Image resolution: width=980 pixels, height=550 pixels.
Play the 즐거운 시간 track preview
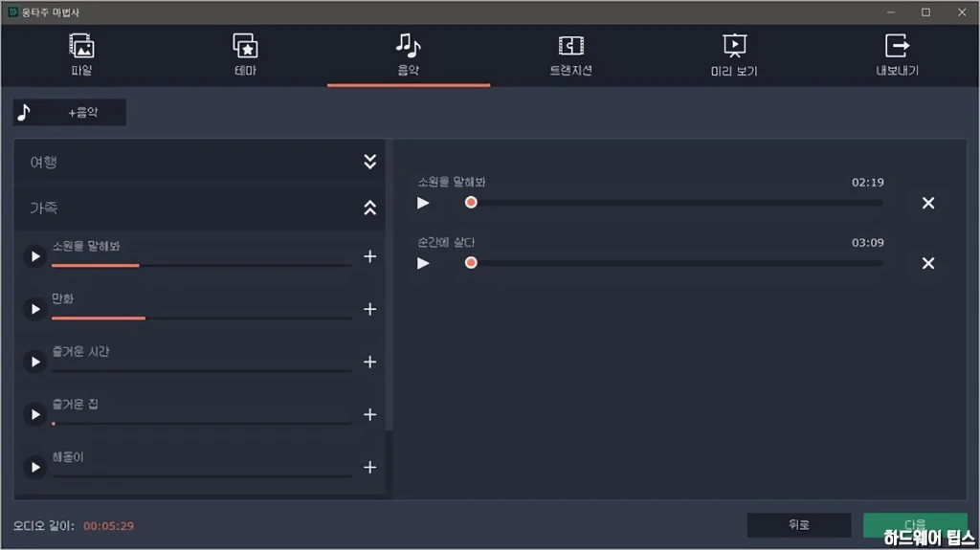(35, 362)
